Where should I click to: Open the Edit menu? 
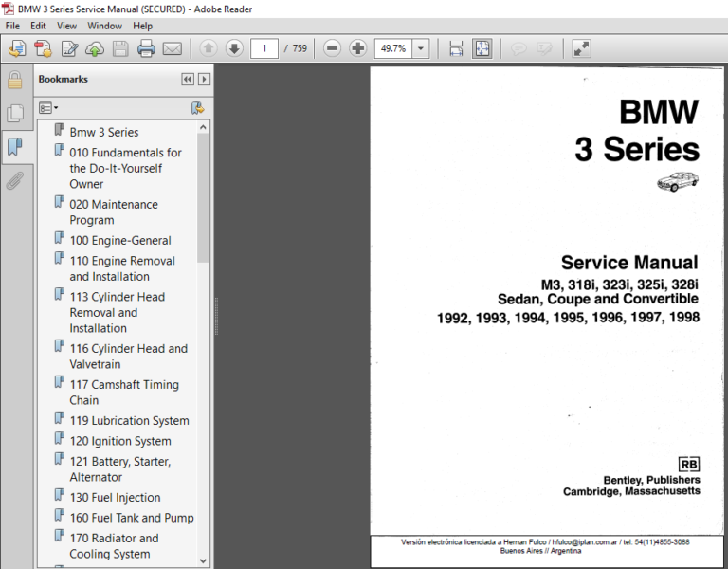point(38,26)
